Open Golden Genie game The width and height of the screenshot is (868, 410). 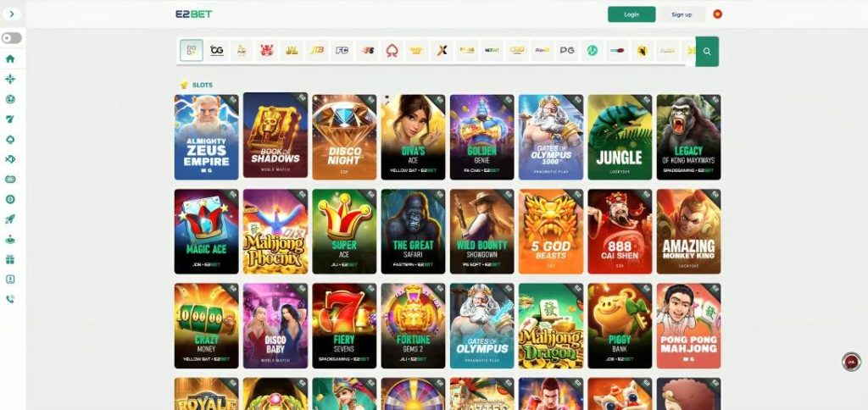tap(481, 136)
